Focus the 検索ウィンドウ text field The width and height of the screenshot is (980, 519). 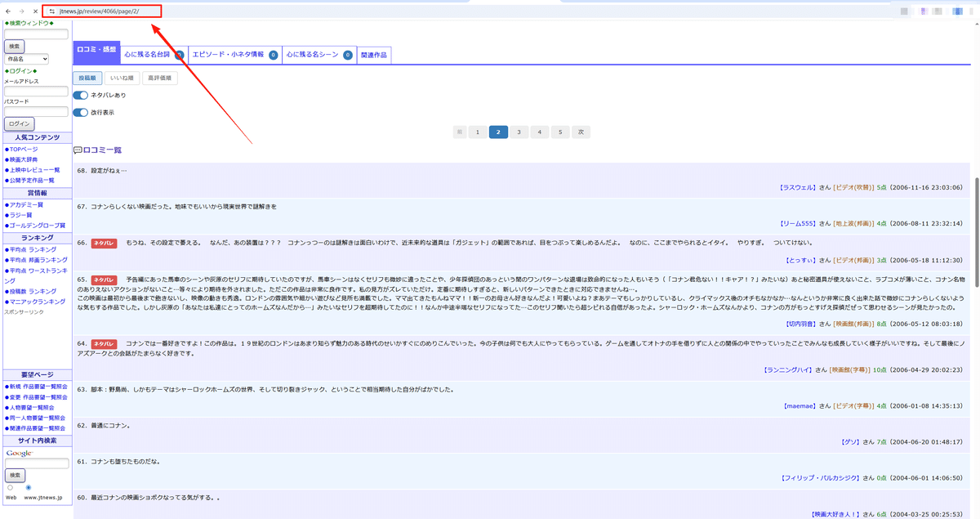coord(36,34)
